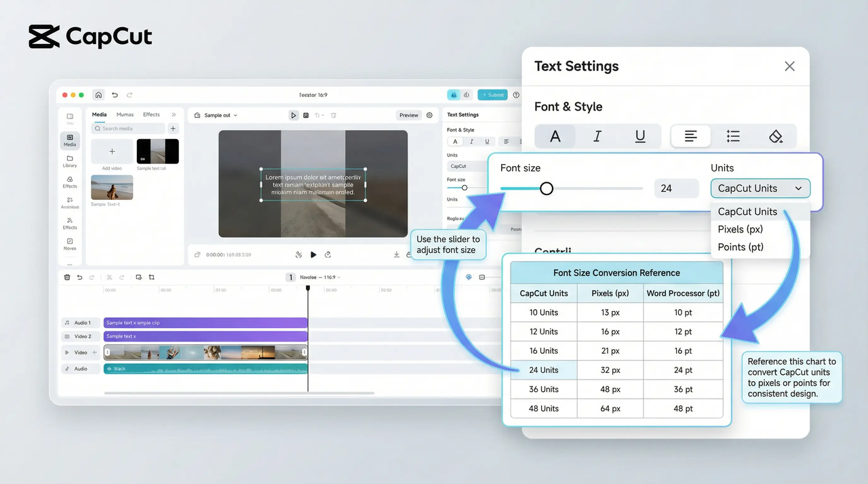Open the help question-mark icon beside Submit
868x484 pixels.
516,95
